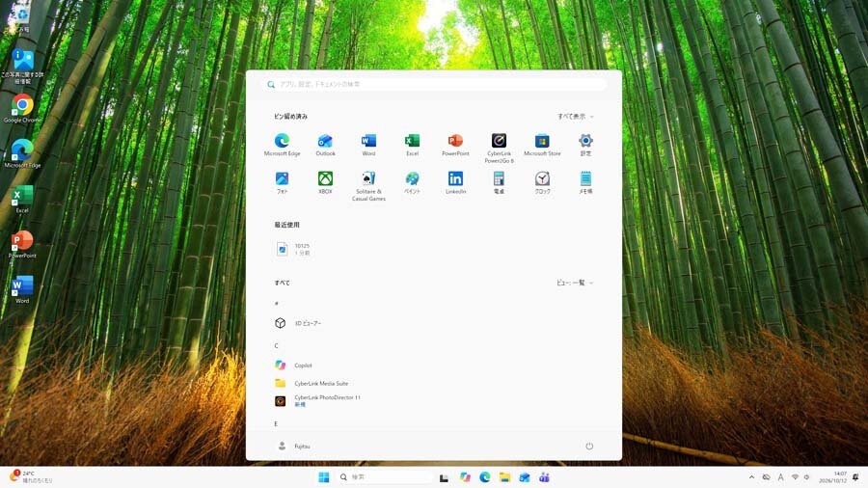This screenshot has width=868, height=488.
Task: Open LinkedIn from pinned apps
Action: coord(455,182)
